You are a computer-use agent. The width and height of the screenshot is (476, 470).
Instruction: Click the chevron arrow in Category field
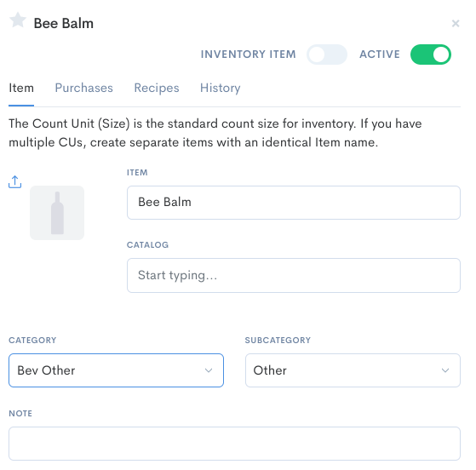point(209,370)
